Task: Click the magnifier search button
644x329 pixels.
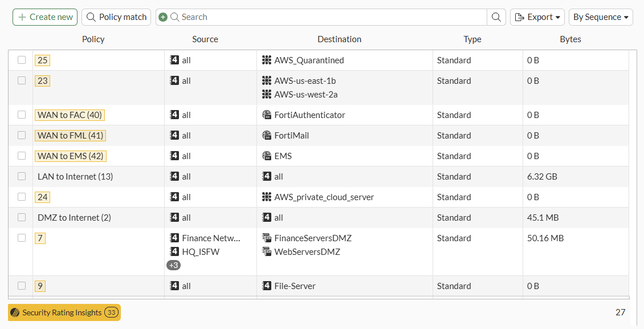Action: [x=496, y=17]
